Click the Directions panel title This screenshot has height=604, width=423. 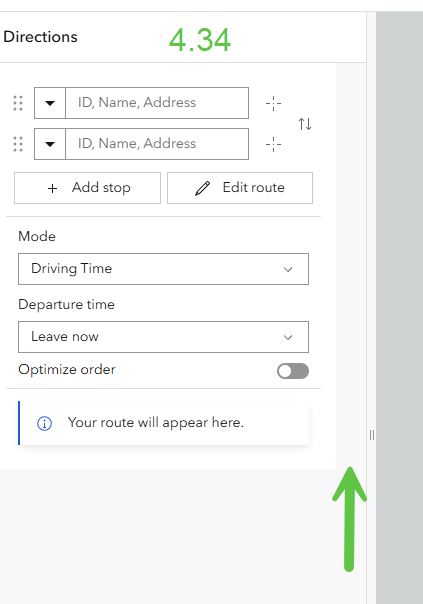point(40,37)
